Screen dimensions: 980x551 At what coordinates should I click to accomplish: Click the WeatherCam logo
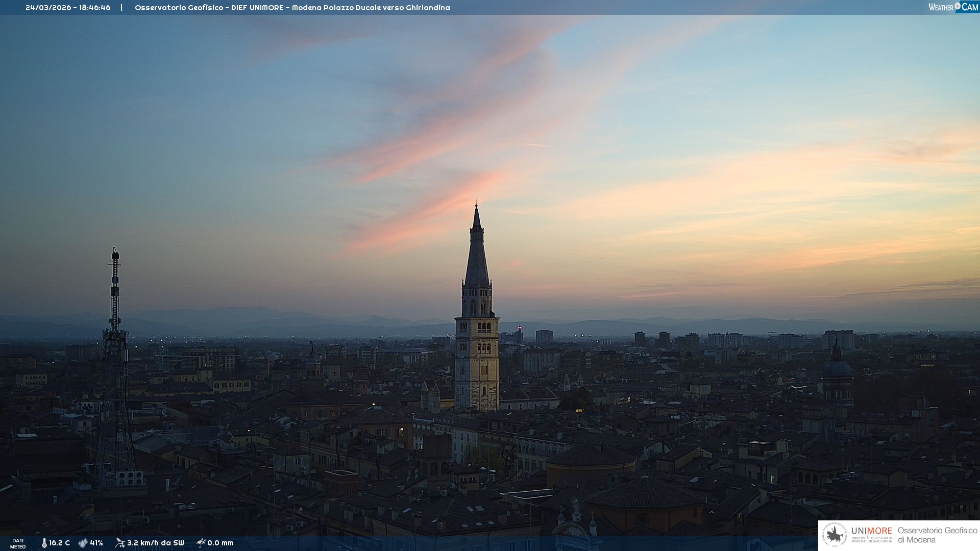[953, 7]
